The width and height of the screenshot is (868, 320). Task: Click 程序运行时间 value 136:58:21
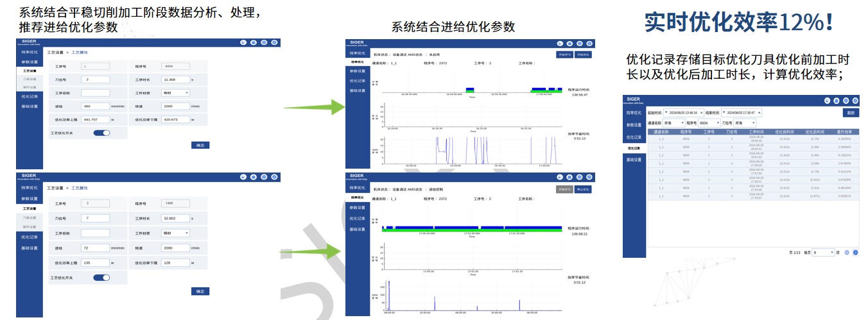coord(580,233)
